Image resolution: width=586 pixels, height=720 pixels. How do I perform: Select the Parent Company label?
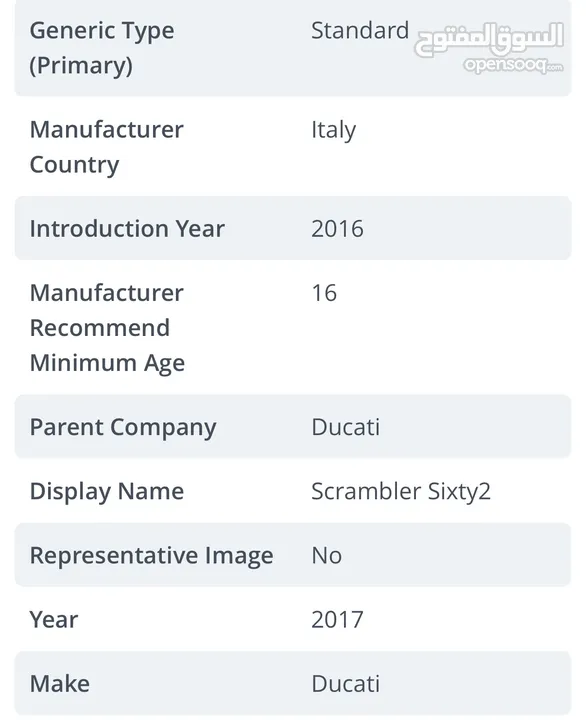point(123,428)
